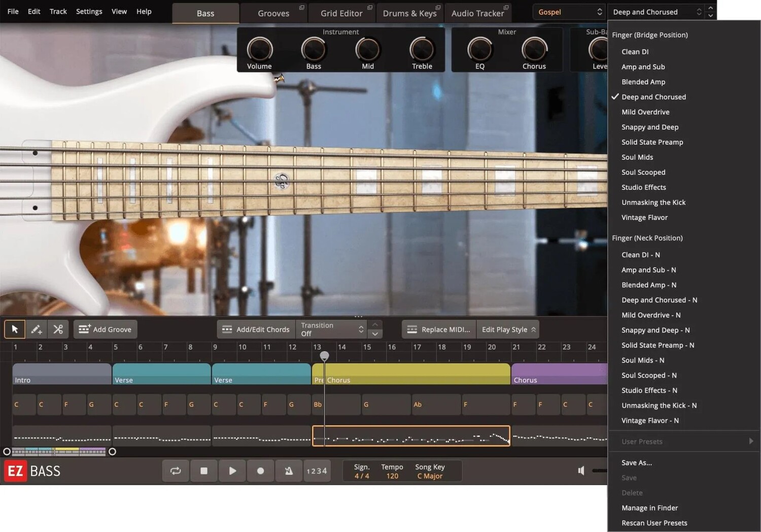761x532 pixels.
Task: Select the next preset with up arrow
Action: (x=711, y=8)
